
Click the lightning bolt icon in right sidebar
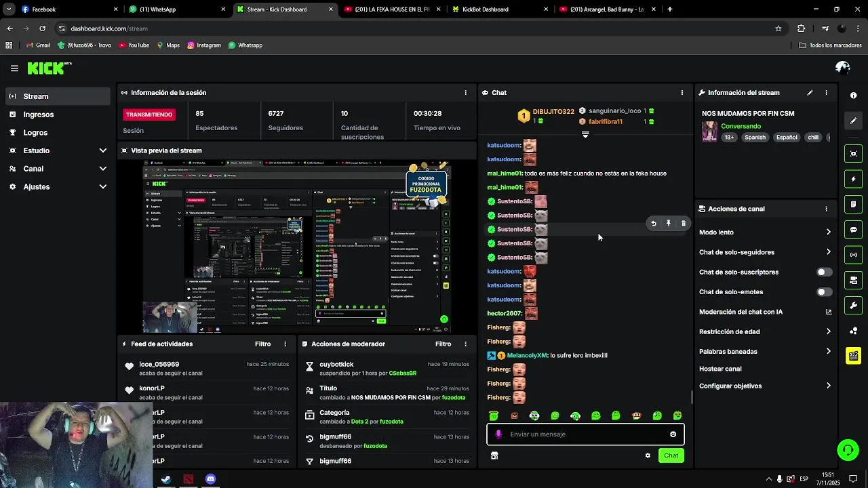(x=854, y=179)
